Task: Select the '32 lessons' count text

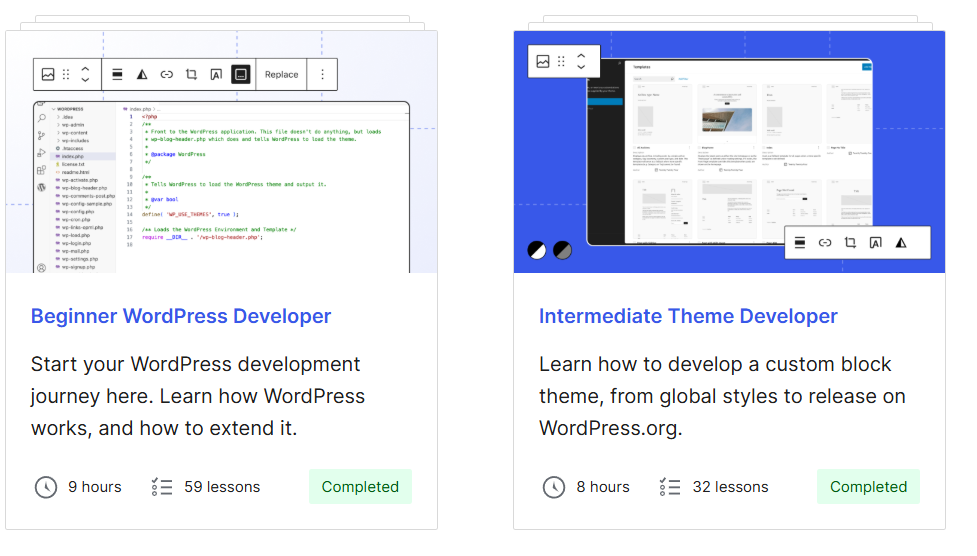Action: [730, 487]
